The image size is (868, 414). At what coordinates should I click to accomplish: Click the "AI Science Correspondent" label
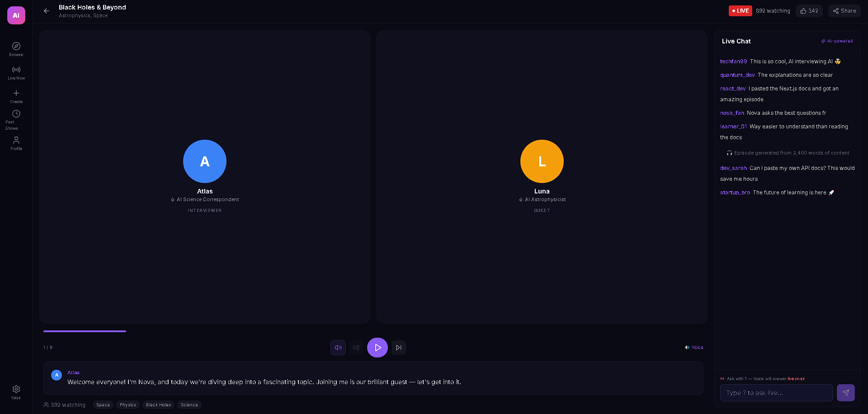(x=208, y=200)
